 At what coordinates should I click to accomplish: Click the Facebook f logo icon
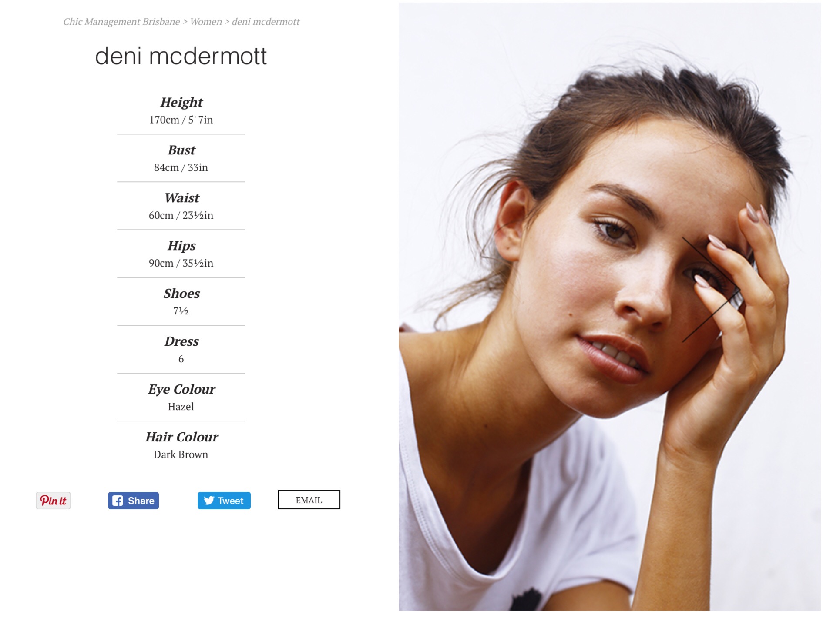click(x=118, y=501)
